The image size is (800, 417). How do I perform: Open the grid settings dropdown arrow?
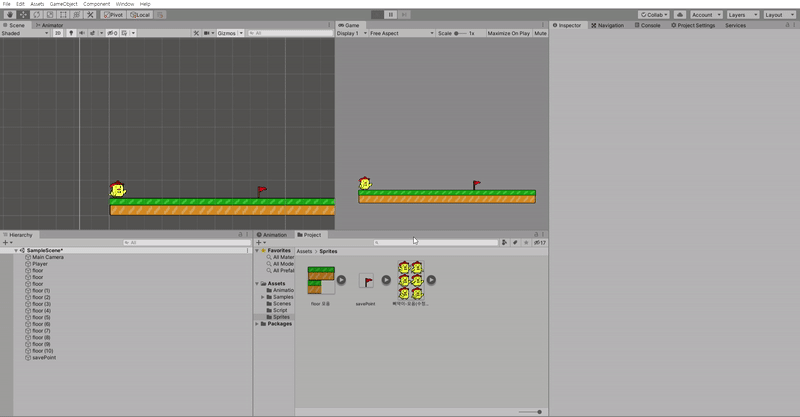click(133, 33)
